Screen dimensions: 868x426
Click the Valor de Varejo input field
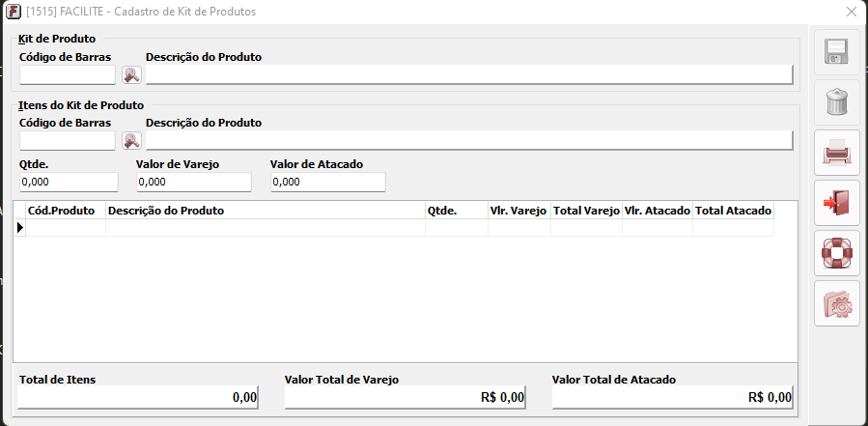[193, 182]
